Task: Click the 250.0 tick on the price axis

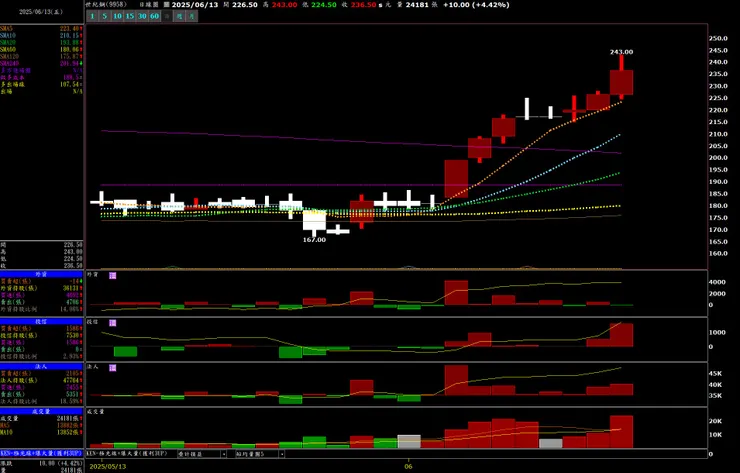Action: click(x=718, y=38)
